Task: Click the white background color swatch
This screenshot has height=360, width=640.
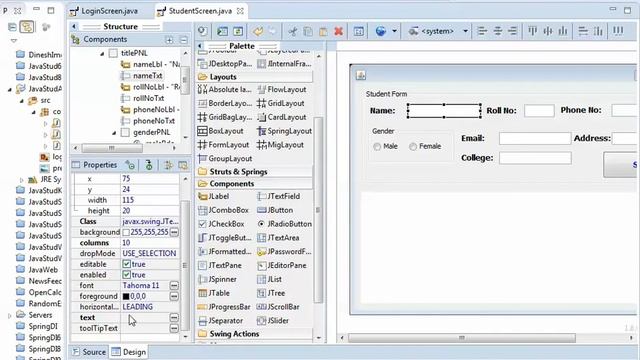Action: tap(126, 232)
